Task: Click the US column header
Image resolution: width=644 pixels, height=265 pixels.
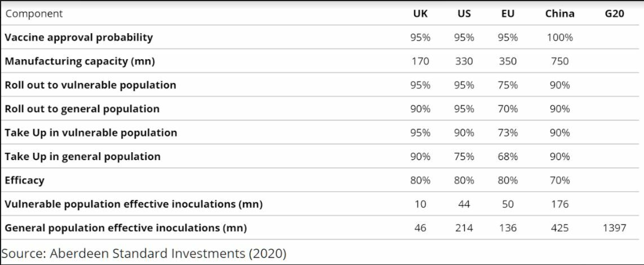Action: pos(464,14)
